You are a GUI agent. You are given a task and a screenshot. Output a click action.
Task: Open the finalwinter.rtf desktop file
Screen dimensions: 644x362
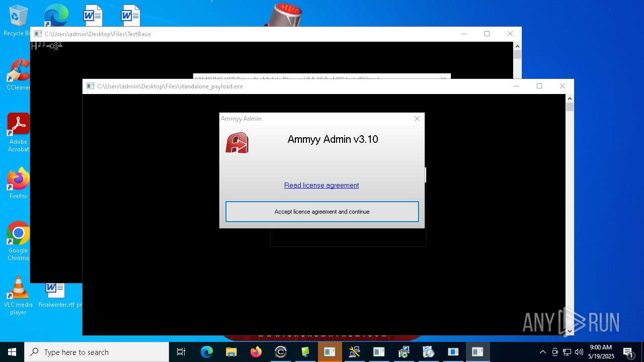click(x=56, y=296)
